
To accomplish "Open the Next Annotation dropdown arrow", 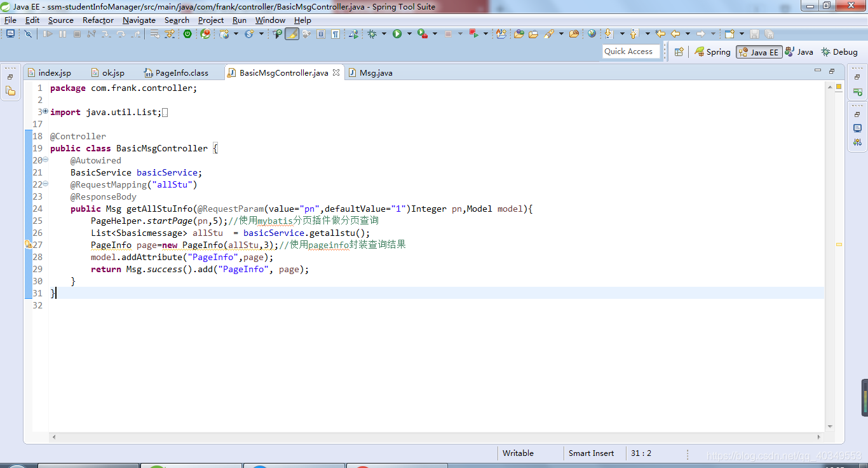I will coord(622,34).
